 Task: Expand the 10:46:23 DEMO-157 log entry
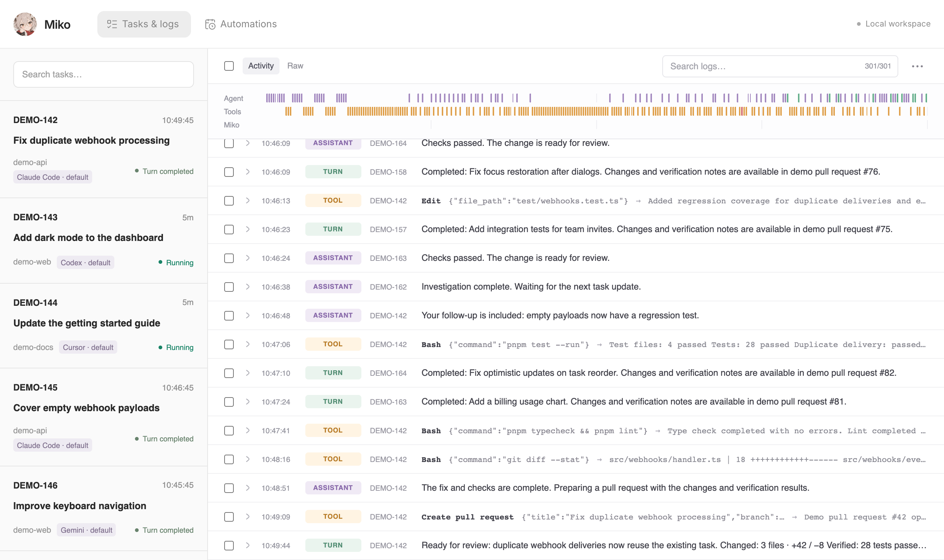coord(248,230)
